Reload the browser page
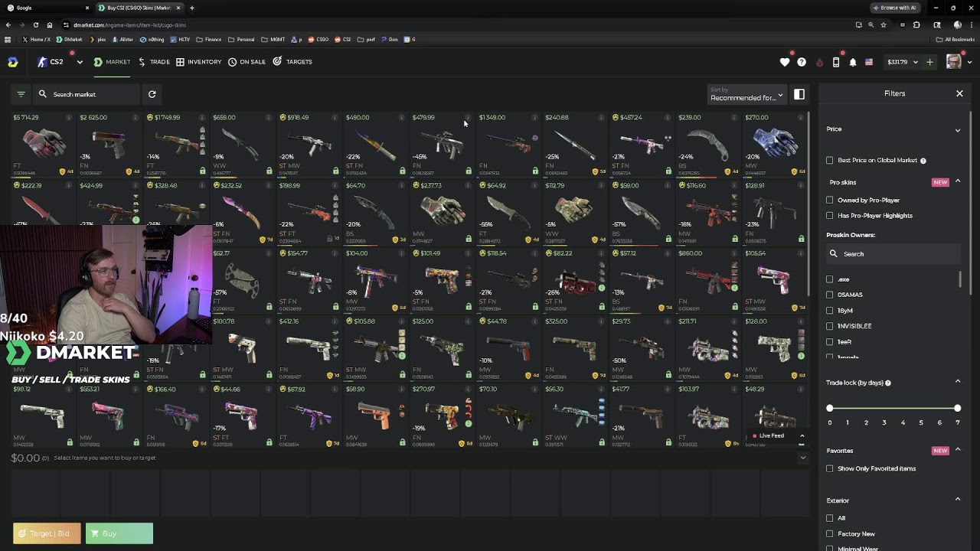Image resolution: width=980 pixels, height=551 pixels. click(x=35, y=24)
